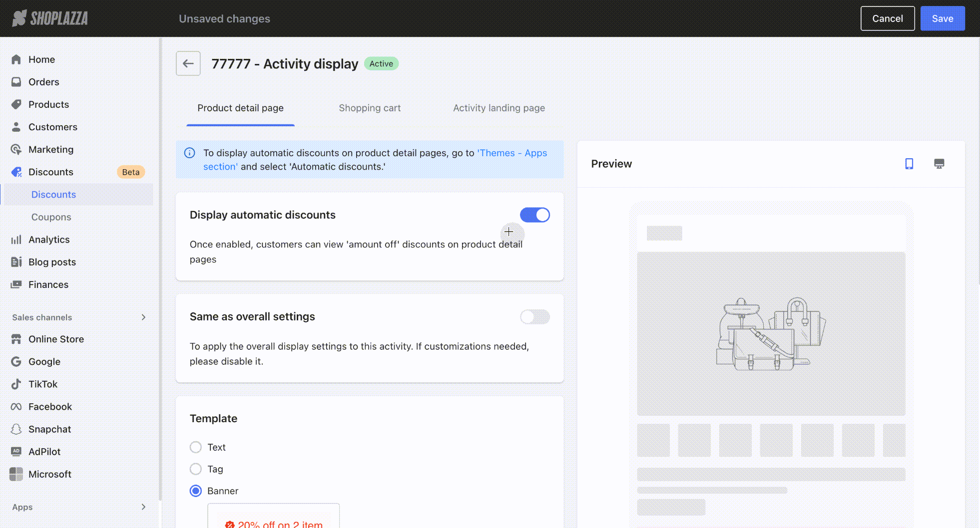980x528 pixels.
Task: Expand the Apps section
Action: tap(143, 507)
